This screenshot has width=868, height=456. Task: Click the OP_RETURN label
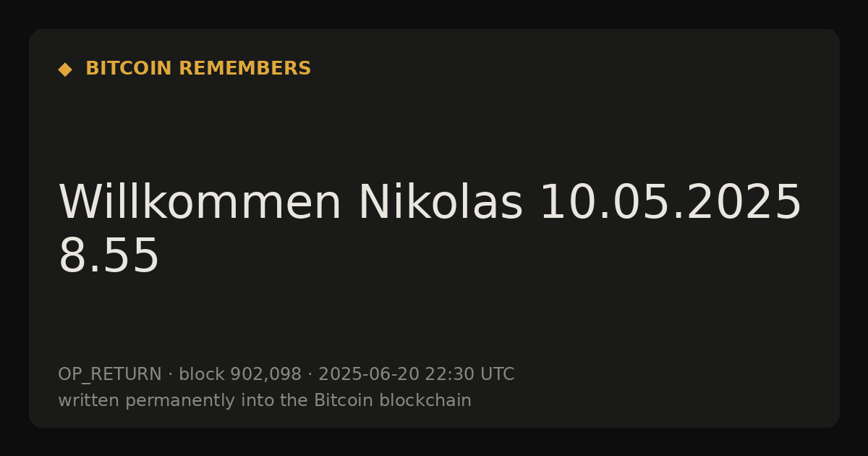110,375
